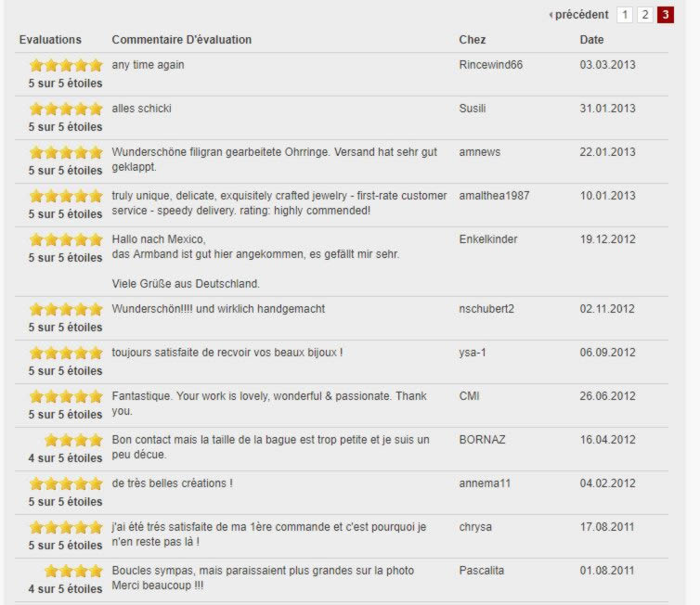This screenshot has width=700, height=605.
Task: Click the star rating for annema11's review
Action: point(65,483)
